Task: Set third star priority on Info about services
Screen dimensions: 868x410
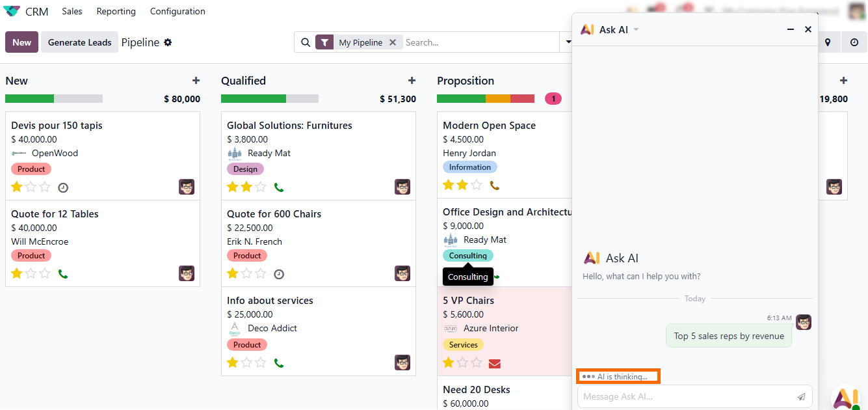Action: [x=261, y=362]
